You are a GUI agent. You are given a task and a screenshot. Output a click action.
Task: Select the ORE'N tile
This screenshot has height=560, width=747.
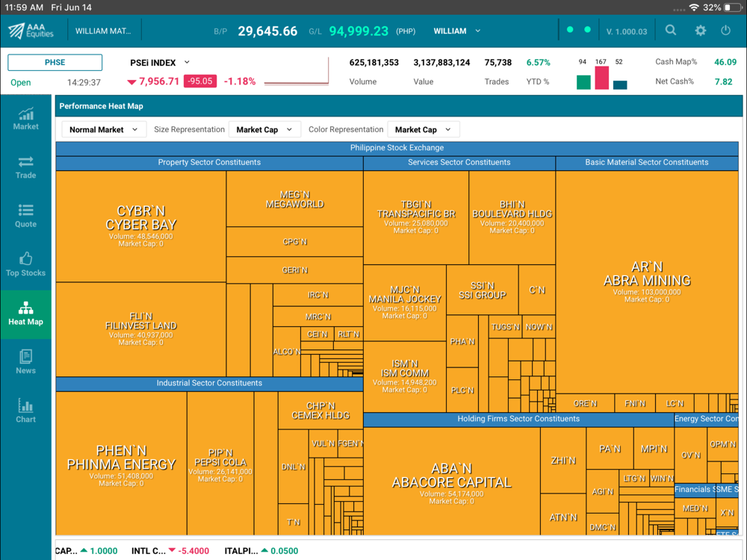585,403
